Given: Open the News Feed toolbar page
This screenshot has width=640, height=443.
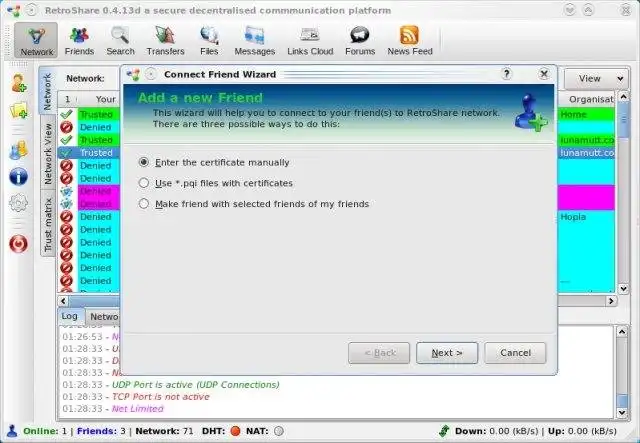Looking at the screenshot, I should click(409, 40).
